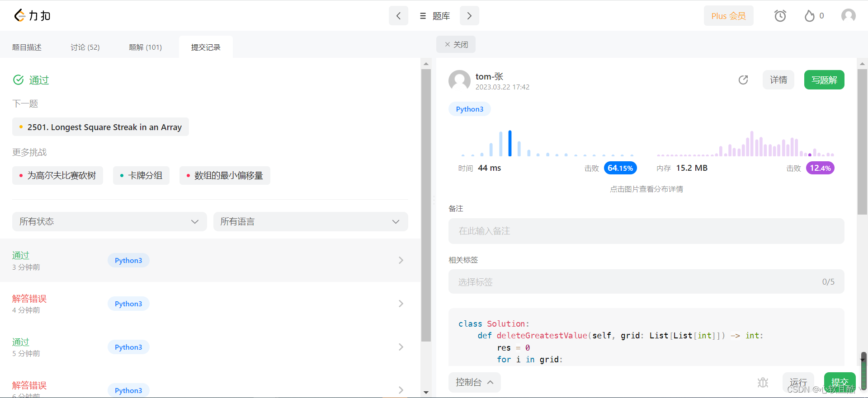Click Python3 tag on 4 分钟前 row
This screenshot has width=868, height=398.
[x=128, y=304]
